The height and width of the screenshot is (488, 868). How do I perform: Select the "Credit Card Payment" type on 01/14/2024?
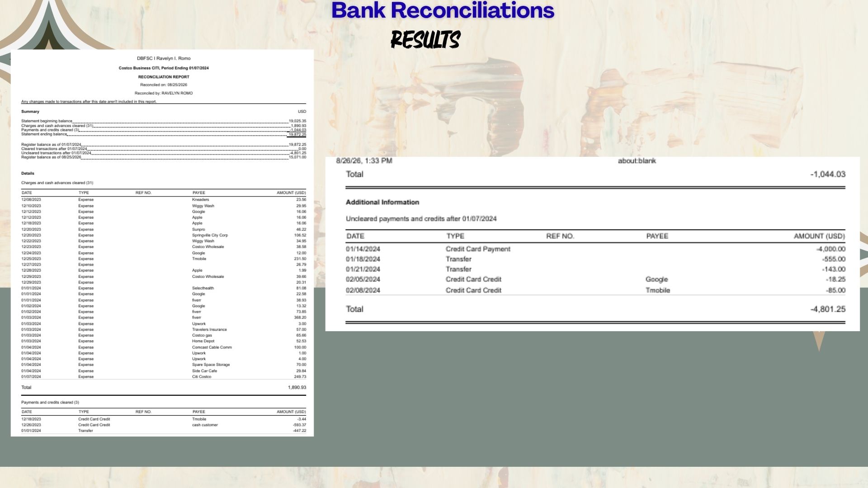coord(478,249)
